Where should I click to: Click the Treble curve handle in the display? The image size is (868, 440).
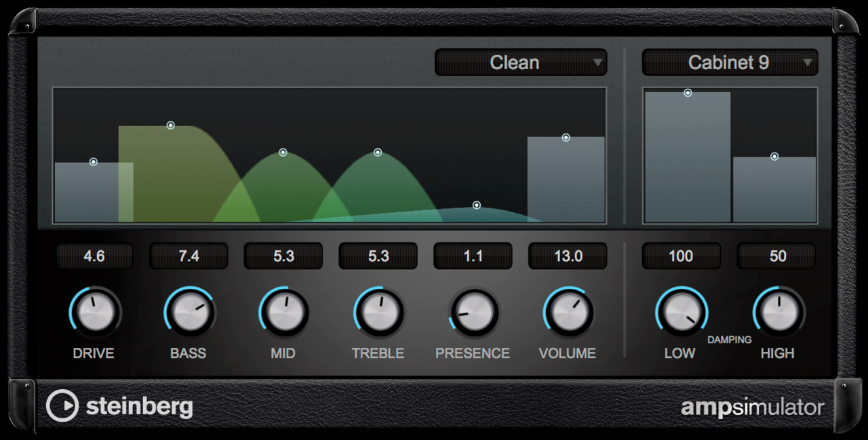point(378,153)
